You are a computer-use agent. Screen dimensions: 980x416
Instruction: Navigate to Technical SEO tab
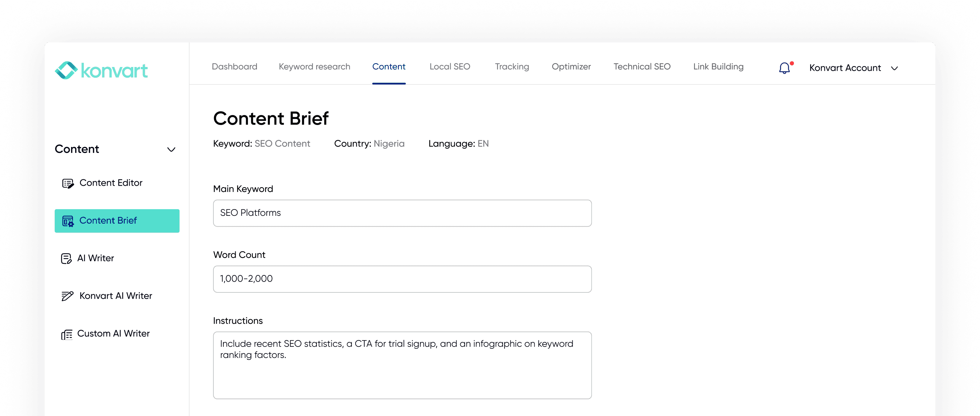tap(642, 67)
